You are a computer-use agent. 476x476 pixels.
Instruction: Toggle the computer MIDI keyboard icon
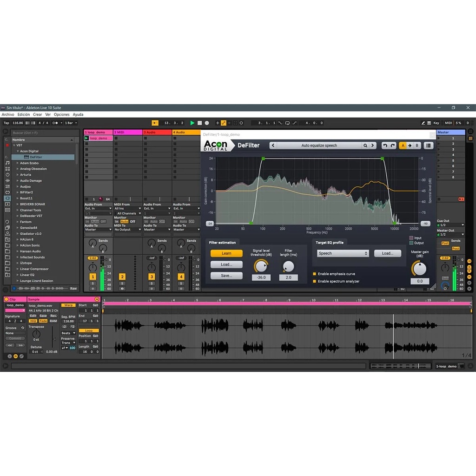pos(429,123)
